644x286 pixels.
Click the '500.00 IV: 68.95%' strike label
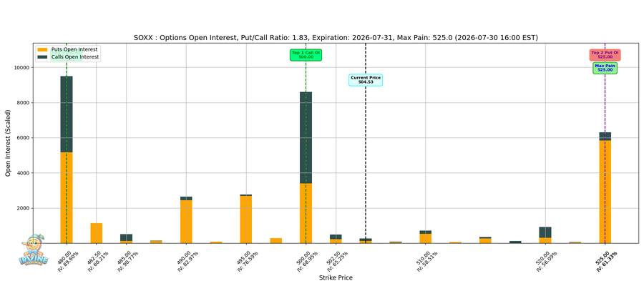coord(308,262)
